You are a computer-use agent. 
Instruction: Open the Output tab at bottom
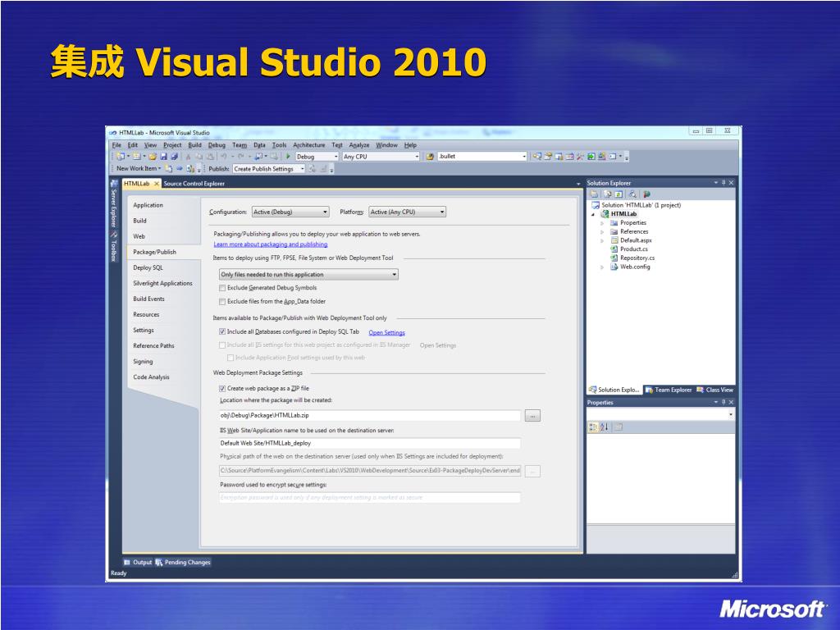point(138,563)
